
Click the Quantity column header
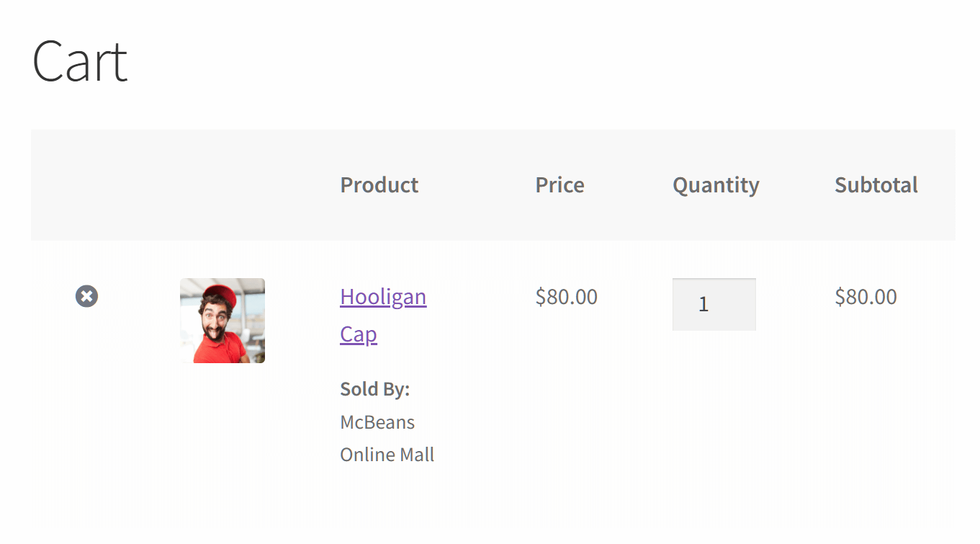click(x=716, y=185)
